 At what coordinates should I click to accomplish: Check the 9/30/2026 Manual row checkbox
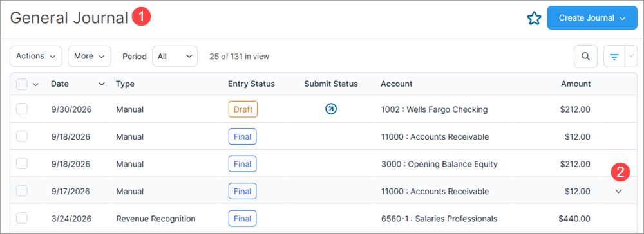point(22,109)
